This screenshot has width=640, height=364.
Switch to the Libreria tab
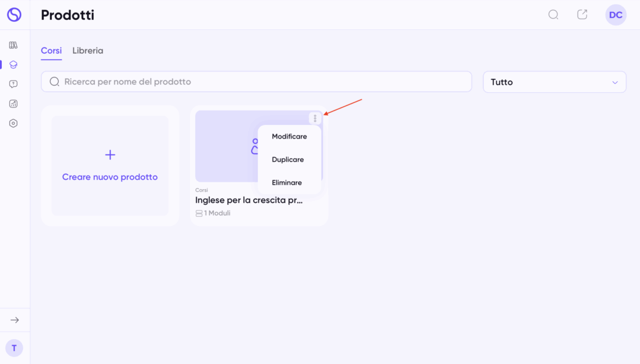(x=87, y=51)
